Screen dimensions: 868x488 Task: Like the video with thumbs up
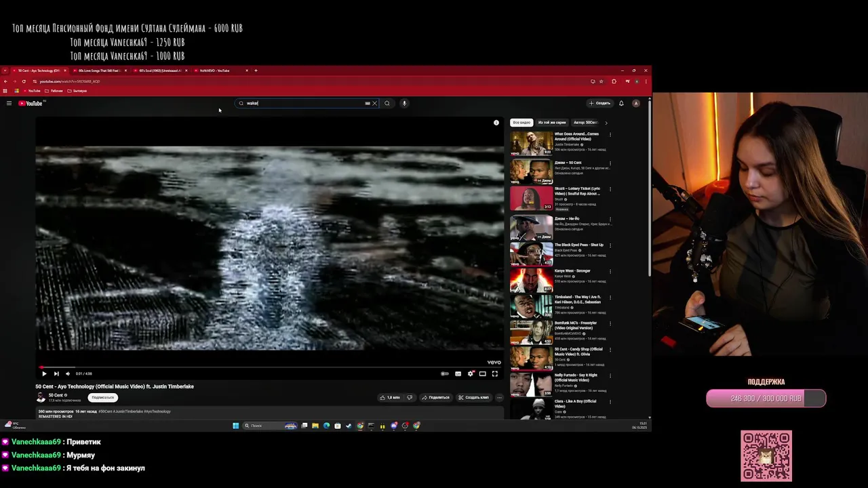tap(390, 397)
